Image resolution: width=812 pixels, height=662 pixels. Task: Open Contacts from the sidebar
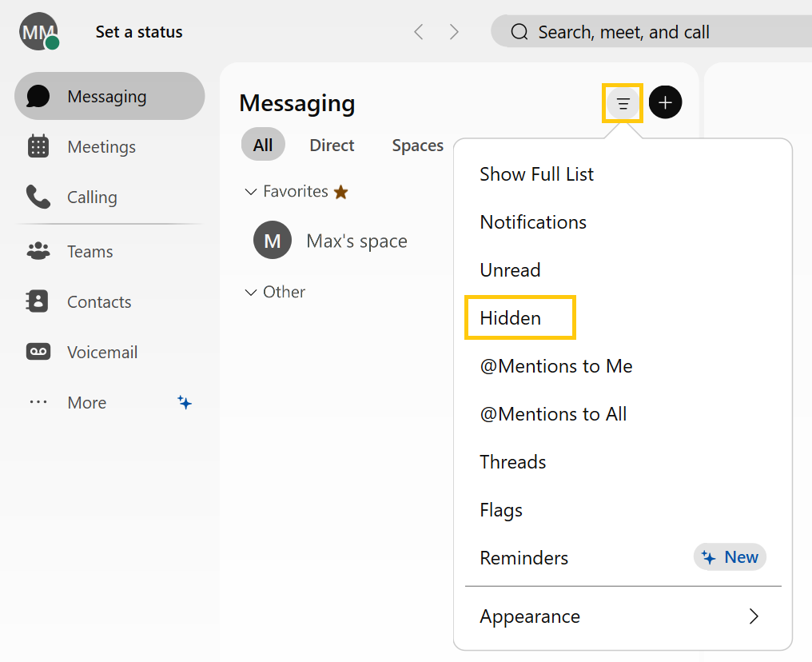(99, 301)
